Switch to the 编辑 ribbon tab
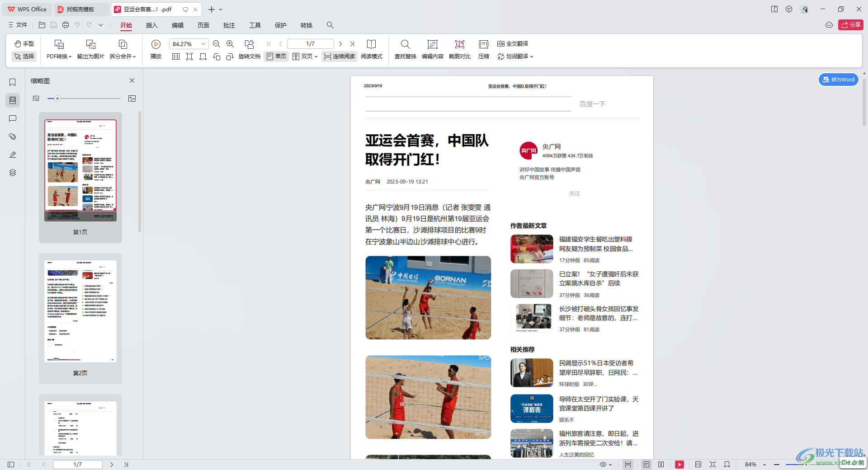The width and height of the screenshot is (868, 470). [178, 25]
